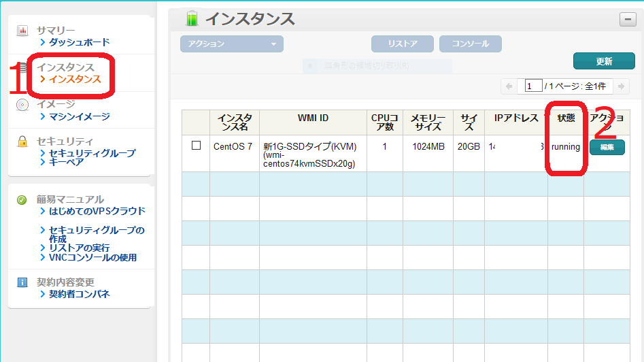
Task: Click the green checkmark Simple Manual icon
Action: click(22, 200)
